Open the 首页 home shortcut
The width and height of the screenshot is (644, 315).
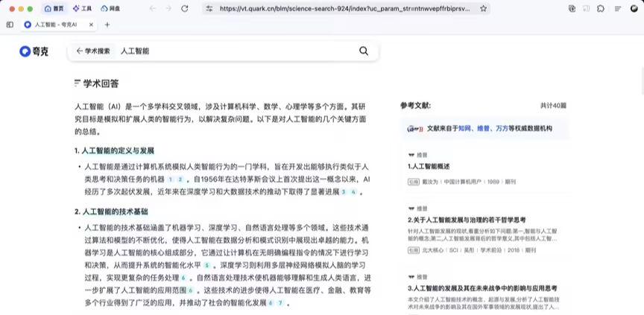point(53,8)
